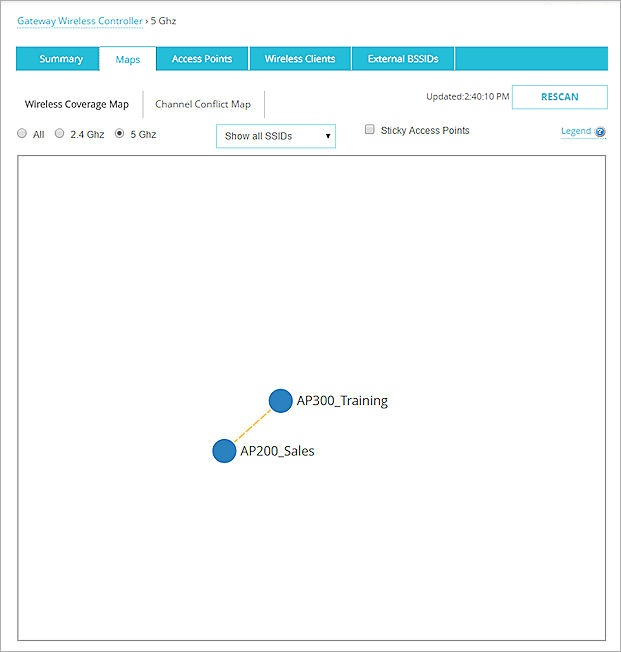
Task: Select the AP300_Training node circle
Action: 280,401
